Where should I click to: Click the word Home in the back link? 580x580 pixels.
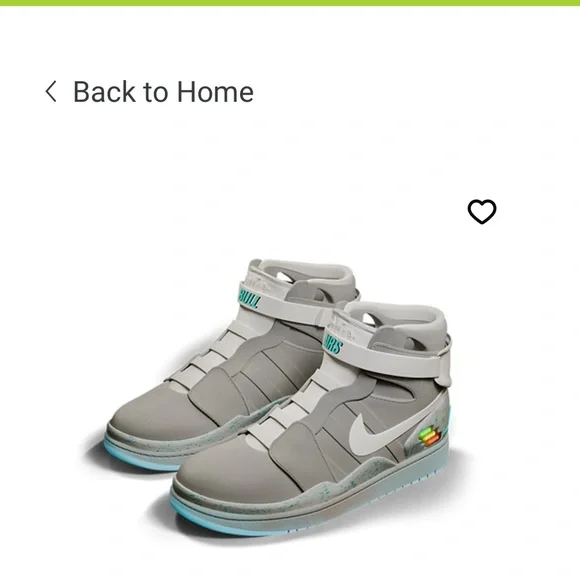point(215,92)
